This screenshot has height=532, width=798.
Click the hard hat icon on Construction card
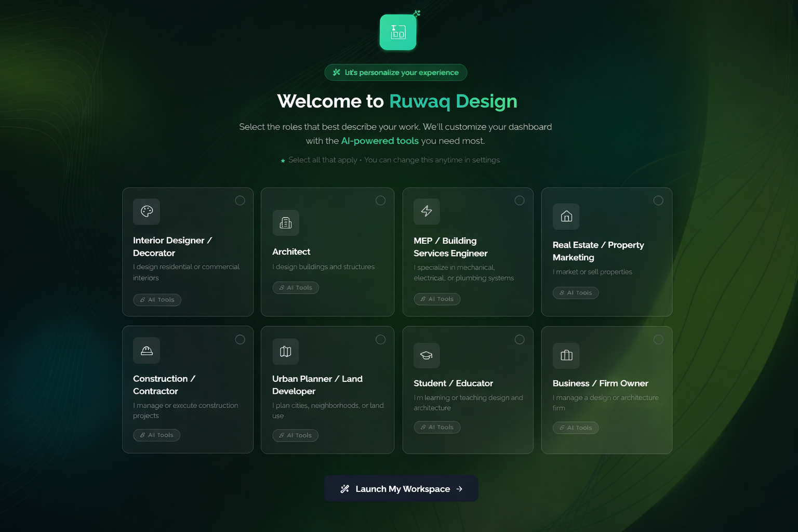147,350
